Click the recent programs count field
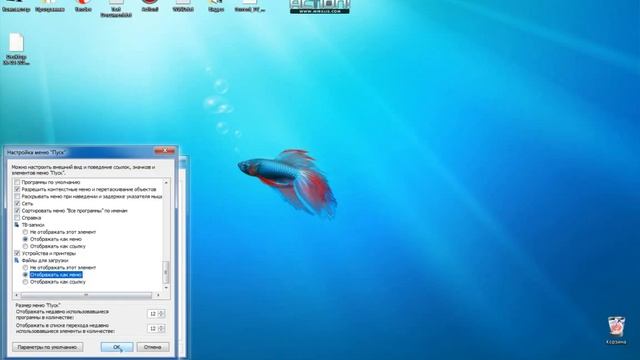 click(153, 314)
